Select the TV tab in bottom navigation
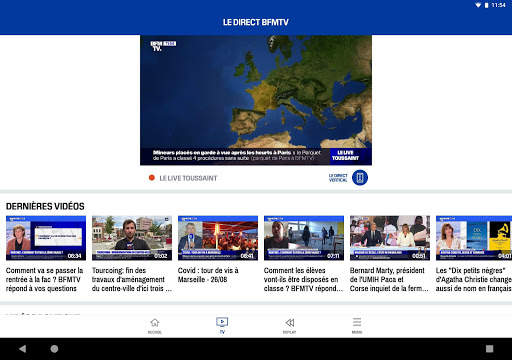The image size is (512, 360). (222, 325)
